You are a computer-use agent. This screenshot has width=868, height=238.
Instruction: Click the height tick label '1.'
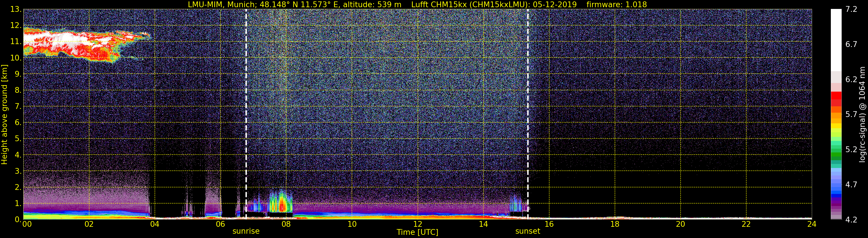[x=18, y=203]
